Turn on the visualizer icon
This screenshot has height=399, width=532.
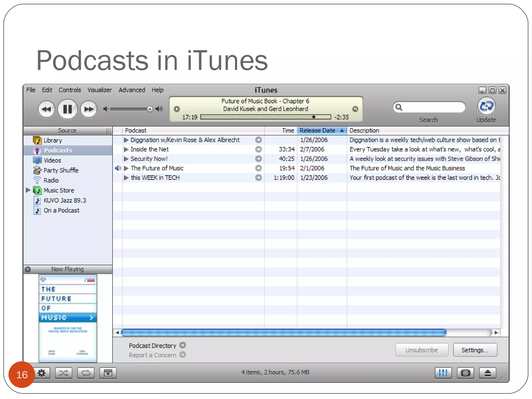465,373
